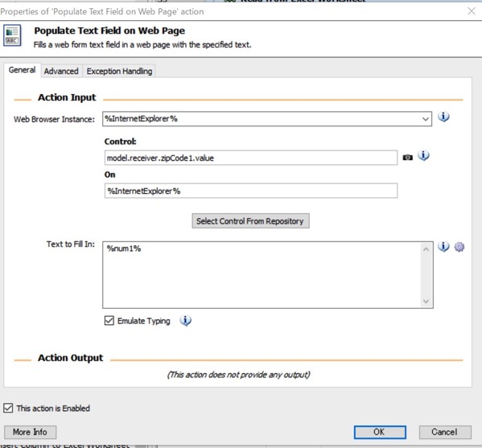
Task: Expand the Web Browser Instance dropdown
Action: point(426,119)
